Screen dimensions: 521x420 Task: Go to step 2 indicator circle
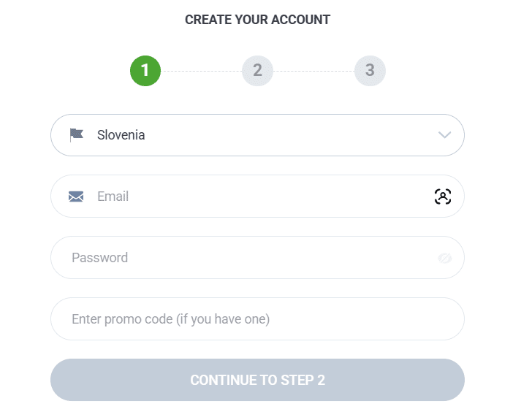click(257, 71)
